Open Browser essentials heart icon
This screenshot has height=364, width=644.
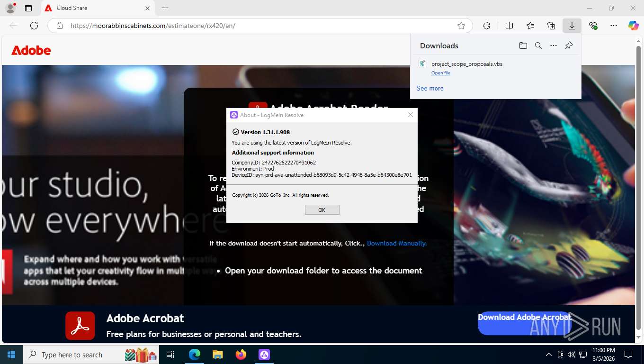pos(593,26)
